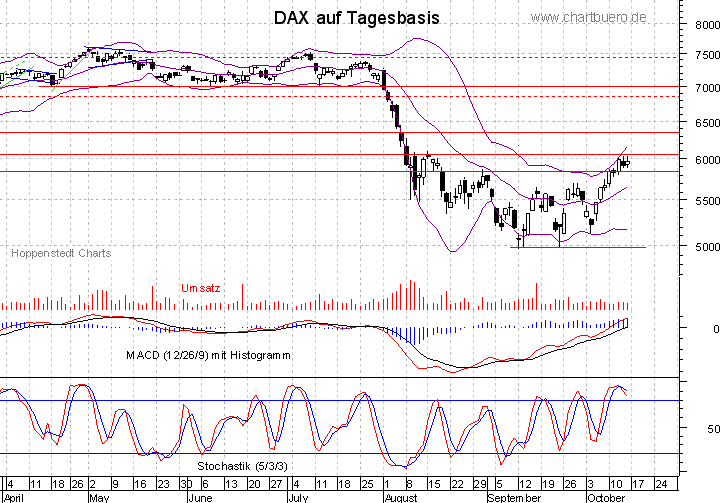
Task: Click the 5000 price axis label
Action: click(708, 247)
